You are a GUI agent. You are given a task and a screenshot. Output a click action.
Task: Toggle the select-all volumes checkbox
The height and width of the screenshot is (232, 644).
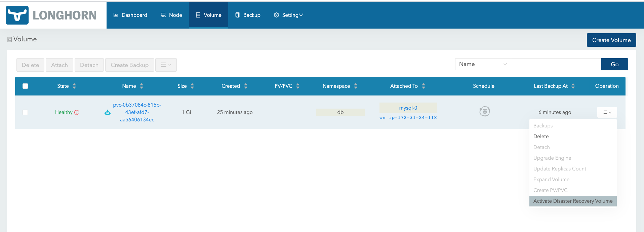pyautogui.click(x=25, y=86)
